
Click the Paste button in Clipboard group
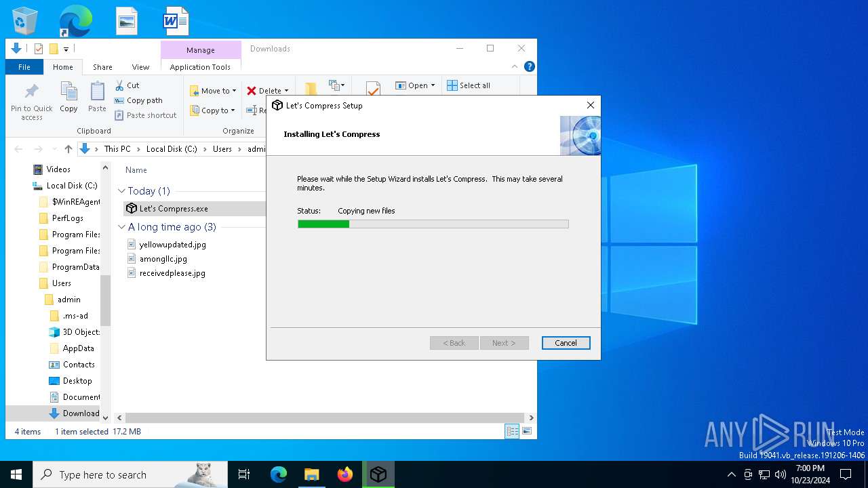[97, 97]
